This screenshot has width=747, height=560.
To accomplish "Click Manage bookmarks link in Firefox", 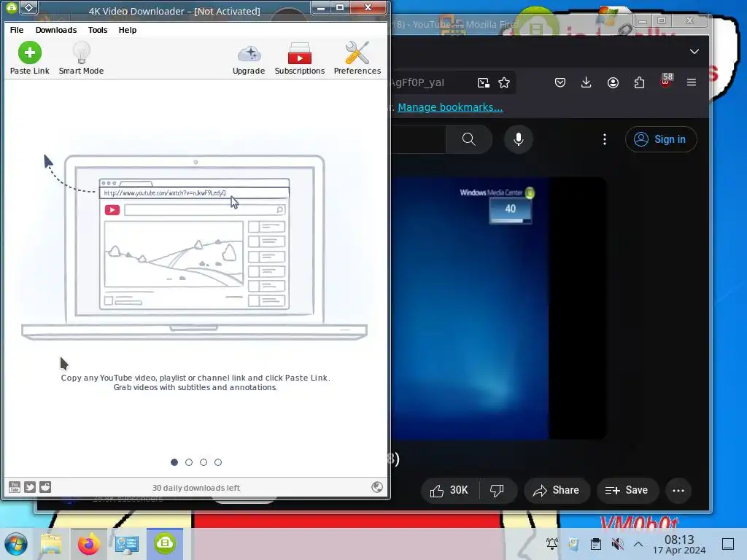I will click(x=450, y=107).
